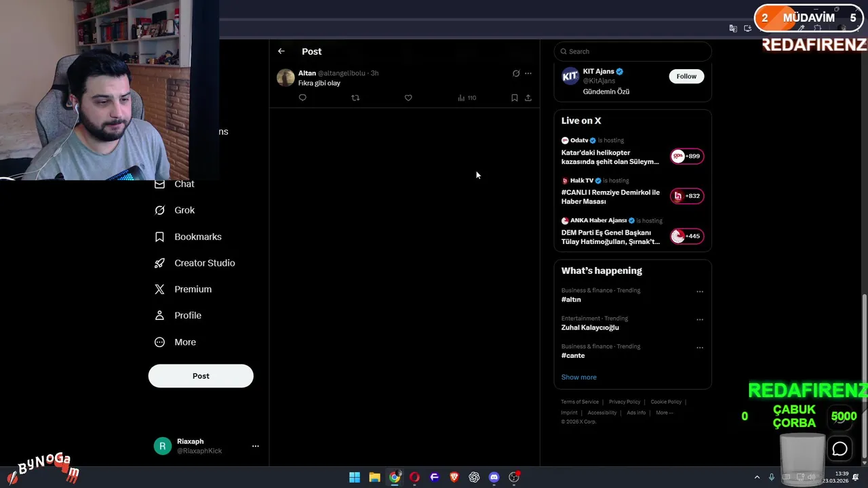Open Brave browser from the taskbar
Image resolution: width=868 pixels, height=488 pixels.
coord(454,477)
